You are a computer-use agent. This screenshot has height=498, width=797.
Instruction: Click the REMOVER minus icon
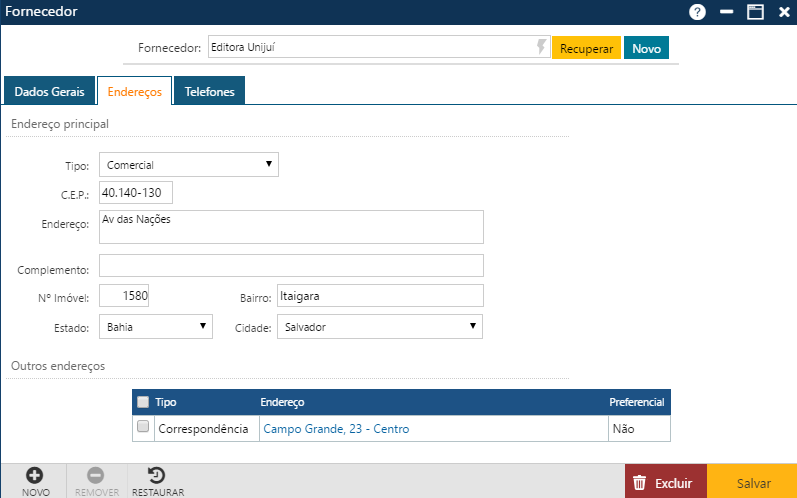tap(96, 475)
